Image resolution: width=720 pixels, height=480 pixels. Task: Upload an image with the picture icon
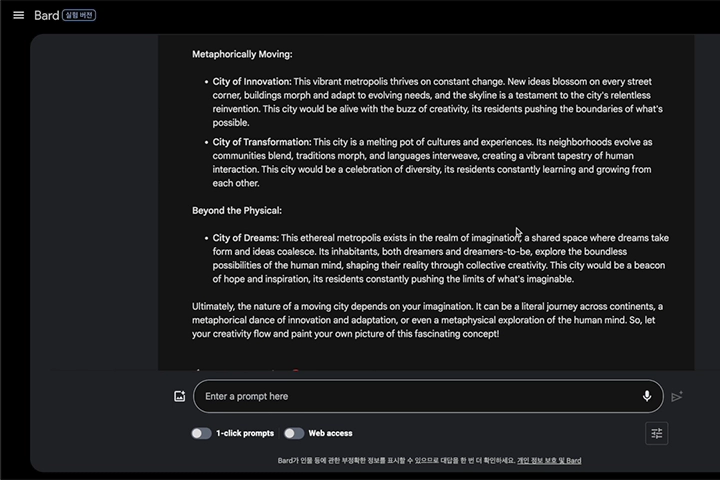[180, 396]
